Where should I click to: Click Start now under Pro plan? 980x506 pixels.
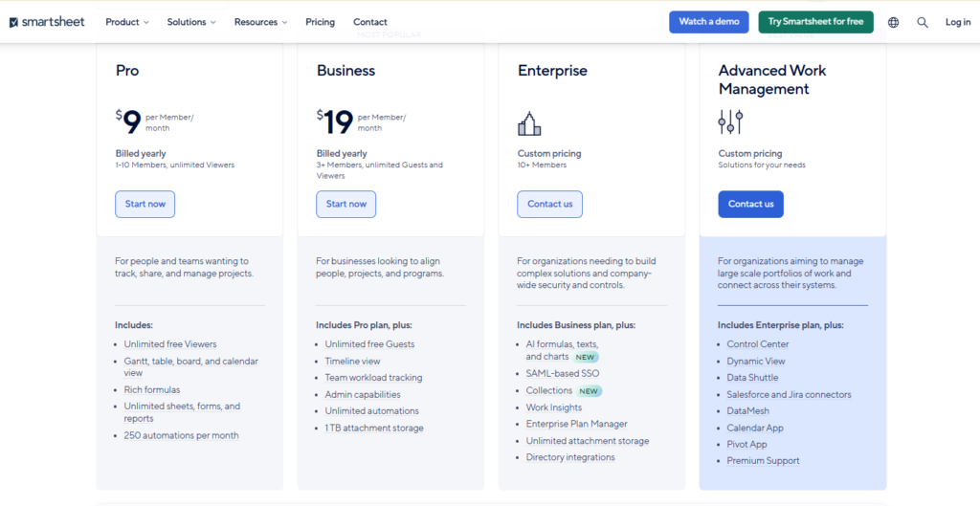pyautogui.click(x=145, y=205)
